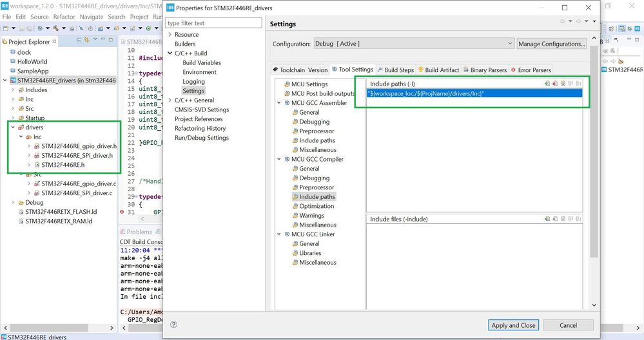Collapse MCU GCC Linker node
Viewport: 644px width, 340px height.
click(279, 234)
